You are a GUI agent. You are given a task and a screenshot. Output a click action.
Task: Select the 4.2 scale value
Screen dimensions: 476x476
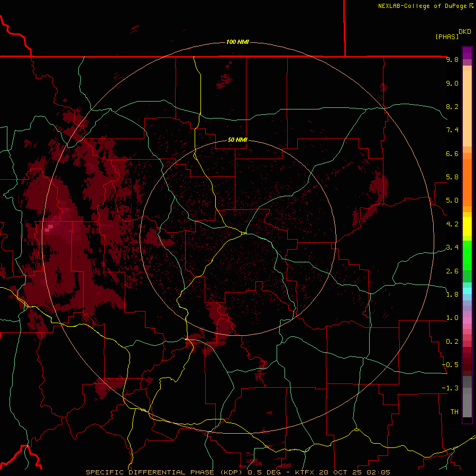452,224
